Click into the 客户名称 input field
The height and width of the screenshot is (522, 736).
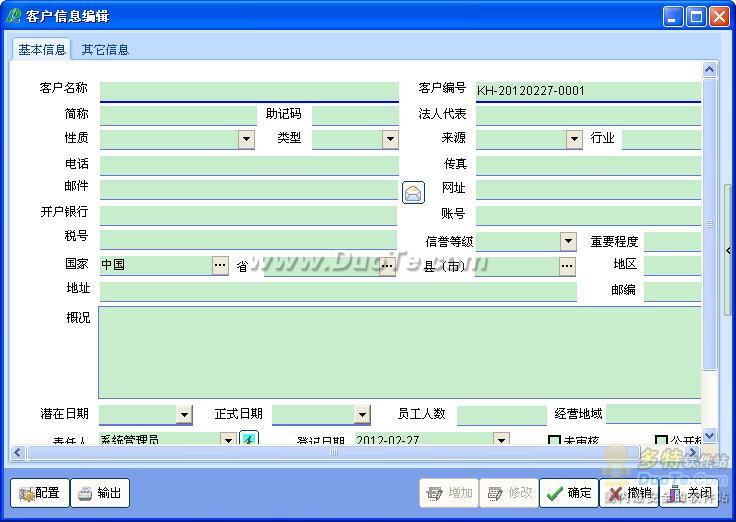(x=248, y=91)
